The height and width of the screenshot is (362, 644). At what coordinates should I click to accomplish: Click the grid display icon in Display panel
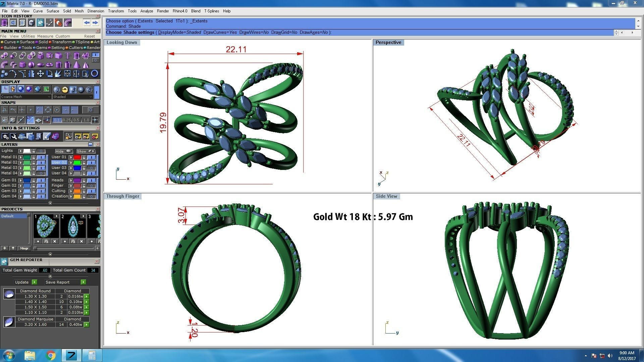pos(5,89)
